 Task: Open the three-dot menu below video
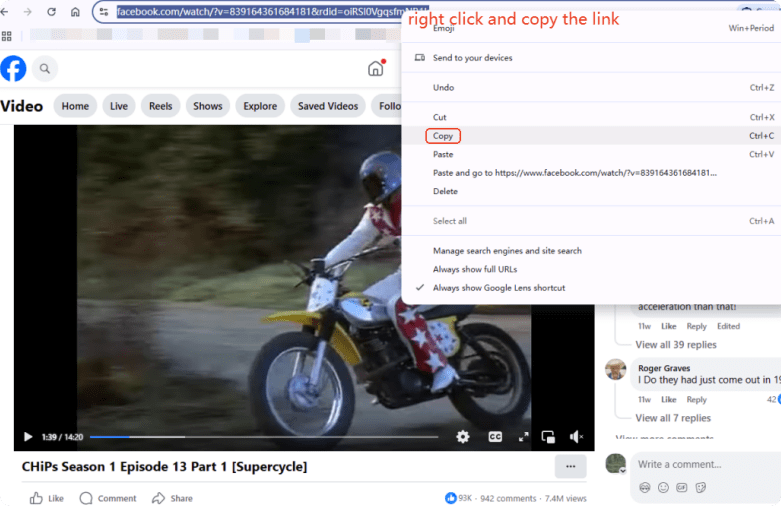[570, 466]
